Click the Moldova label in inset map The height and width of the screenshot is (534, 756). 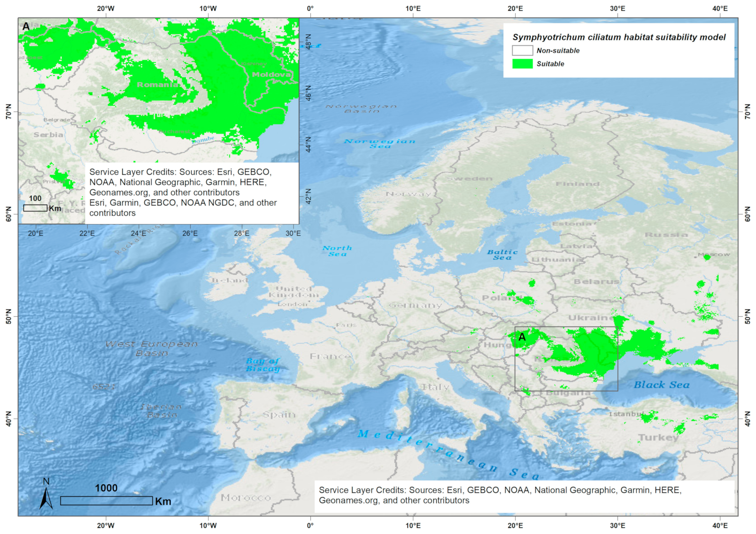[x=271, y=75]
